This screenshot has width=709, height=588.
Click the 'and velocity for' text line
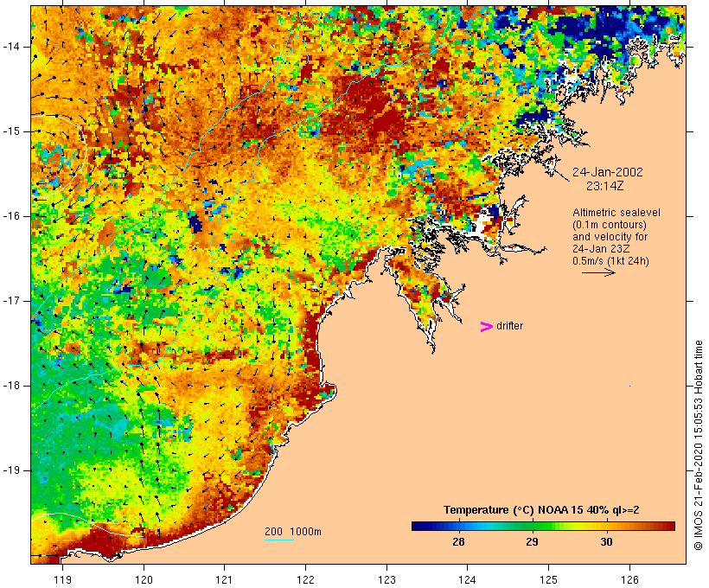coord(610,237)
